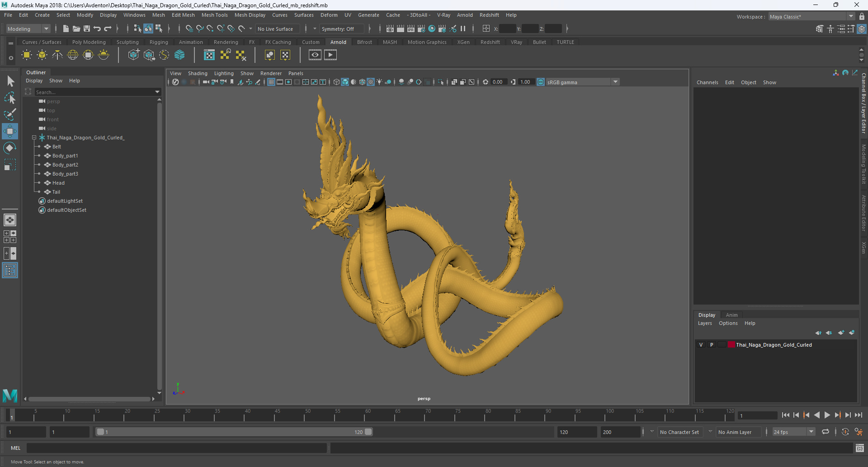
Task: Open the viewport Shading menu
Action: click(x=198, y=73)
